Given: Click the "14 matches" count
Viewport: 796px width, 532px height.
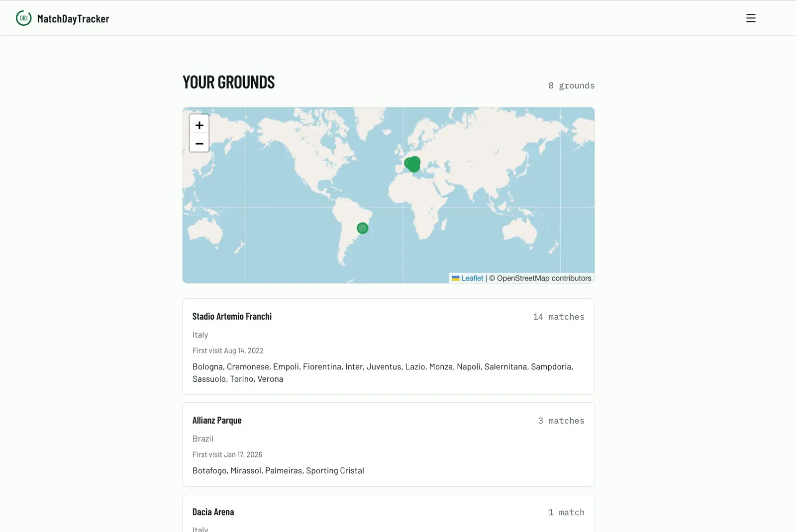Looking at the screenshot, I should click(x=559, y=317).
